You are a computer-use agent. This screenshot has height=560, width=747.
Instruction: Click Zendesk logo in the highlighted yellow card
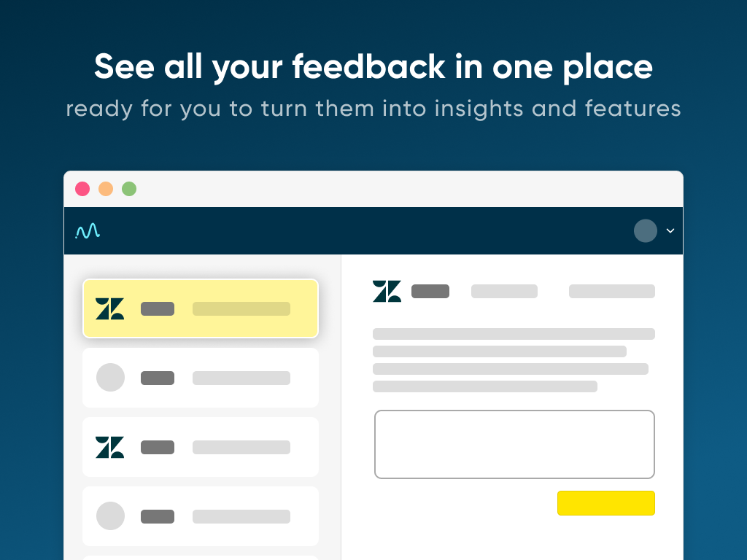[110, 308]
